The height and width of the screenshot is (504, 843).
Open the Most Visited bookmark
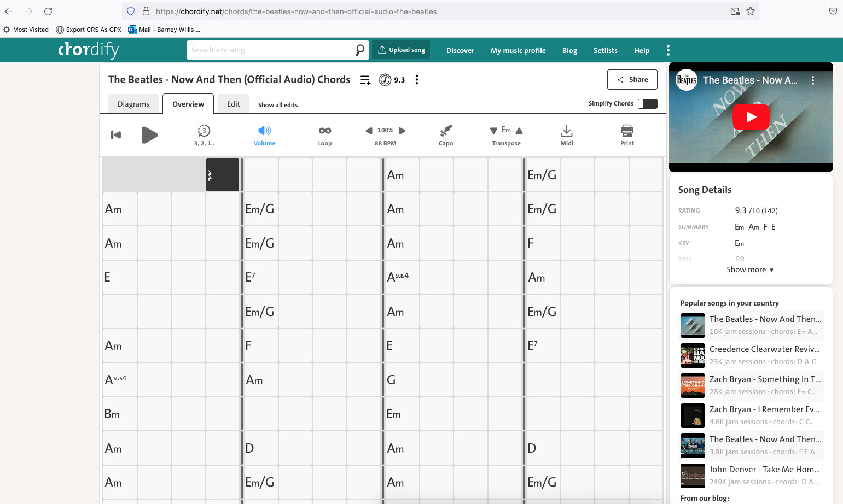click(x=26, y=30)
